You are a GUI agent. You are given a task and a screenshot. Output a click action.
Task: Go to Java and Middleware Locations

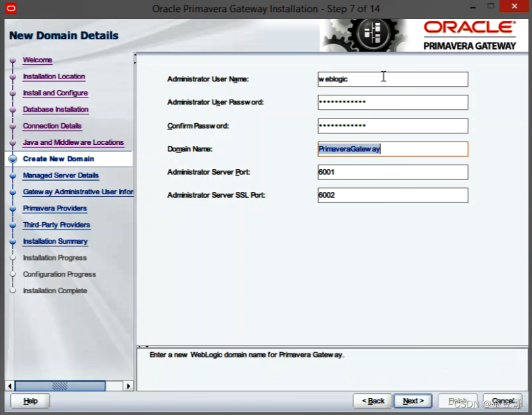(73, 143)
